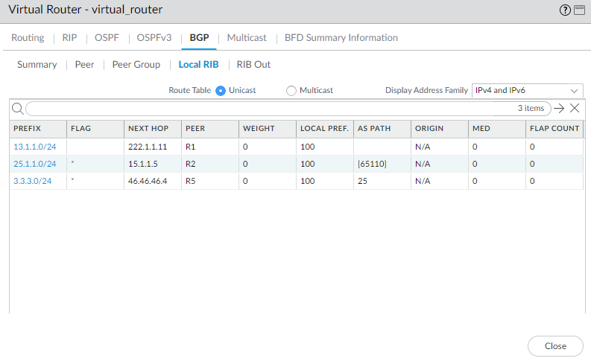The height and width of the screenshot is (364, 591).
Task: Clear the filter with the X icon
Action: pyautogui.click(x=575, y=109)
